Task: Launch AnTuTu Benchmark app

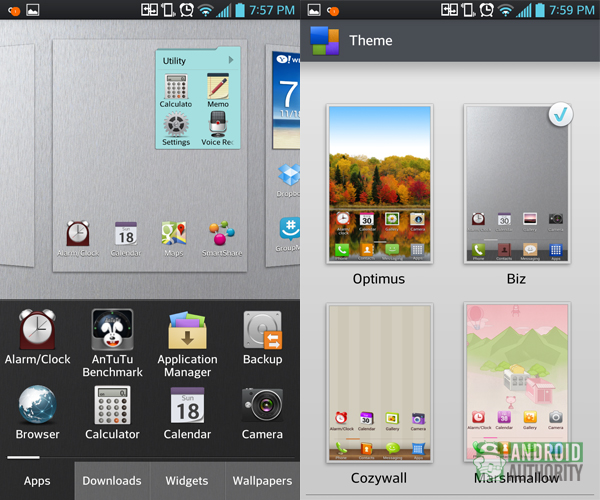Action: pos(112,330)
